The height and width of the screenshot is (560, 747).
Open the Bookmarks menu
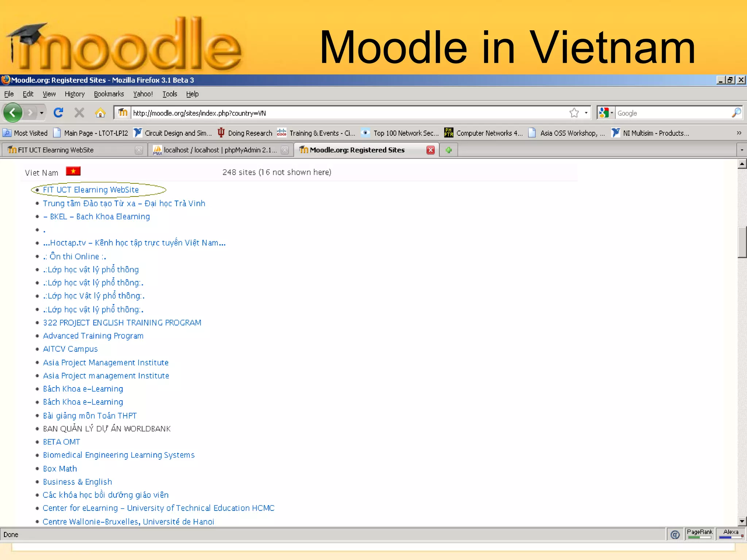click(x=109, y=94)
